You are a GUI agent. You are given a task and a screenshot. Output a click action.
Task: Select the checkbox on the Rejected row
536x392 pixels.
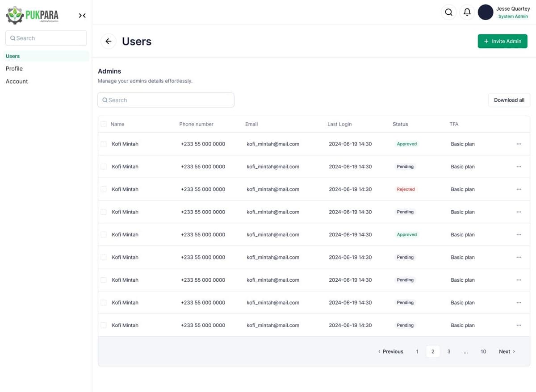coord(104,189)
